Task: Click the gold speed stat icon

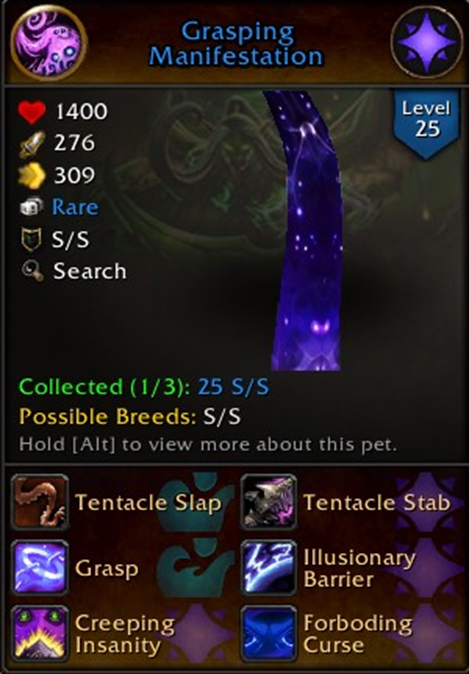Action: tap(32, 175)
